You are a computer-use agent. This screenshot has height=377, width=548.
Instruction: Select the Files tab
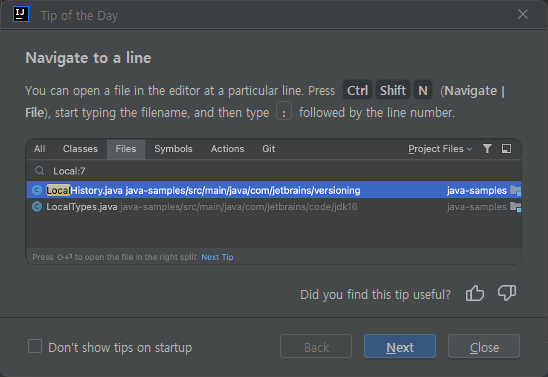tap(126, 149)
